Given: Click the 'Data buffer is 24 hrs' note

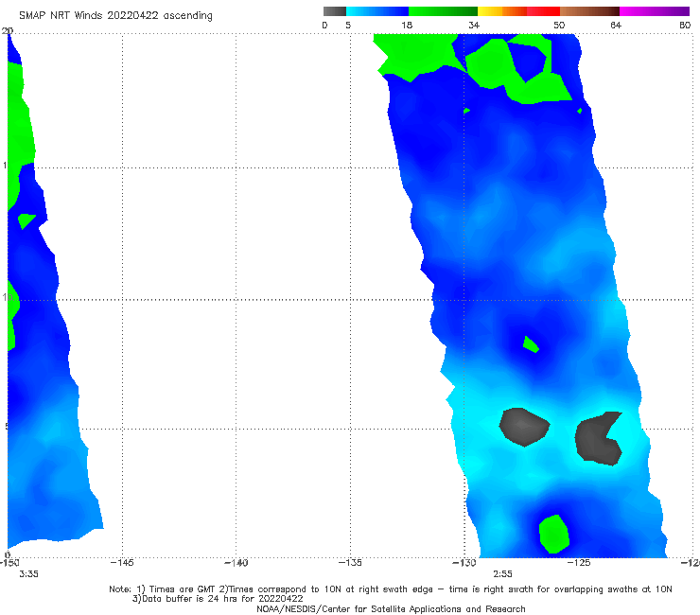Looking at the screenshot, I should (x=218, y=599).
